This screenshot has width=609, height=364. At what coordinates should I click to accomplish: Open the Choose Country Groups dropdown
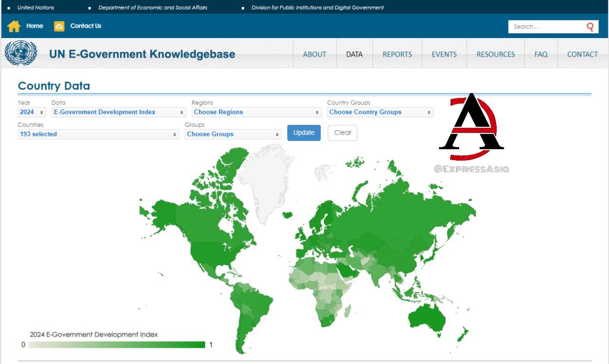(x=380, y=112)
